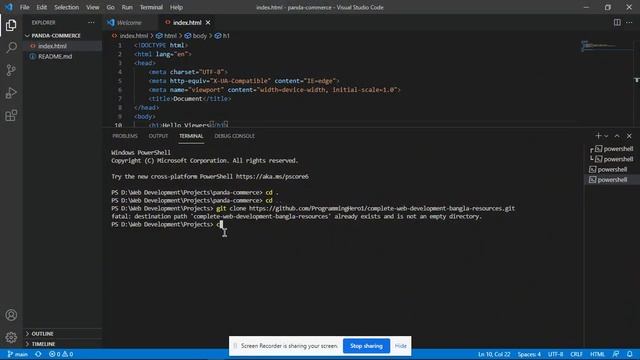Expand the OUTLINE section
This screenshot has width=640, height=360.
pos(42,333)
